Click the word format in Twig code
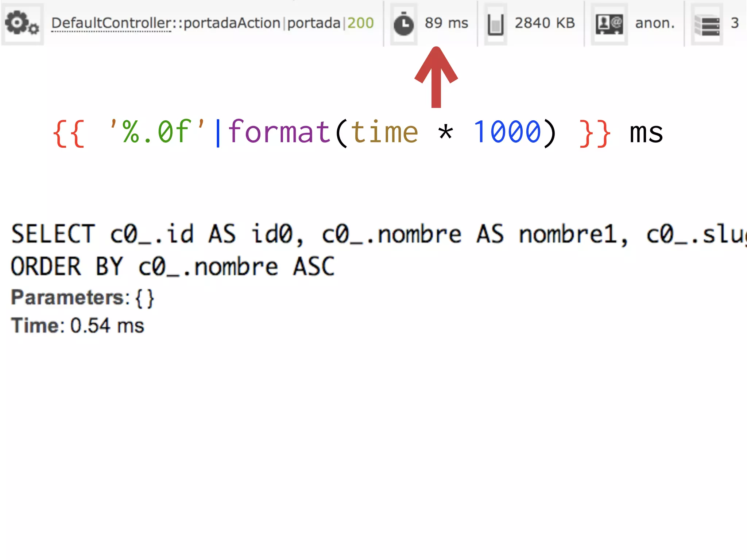The width and height of the screenshot is (747, 560). 279,131
